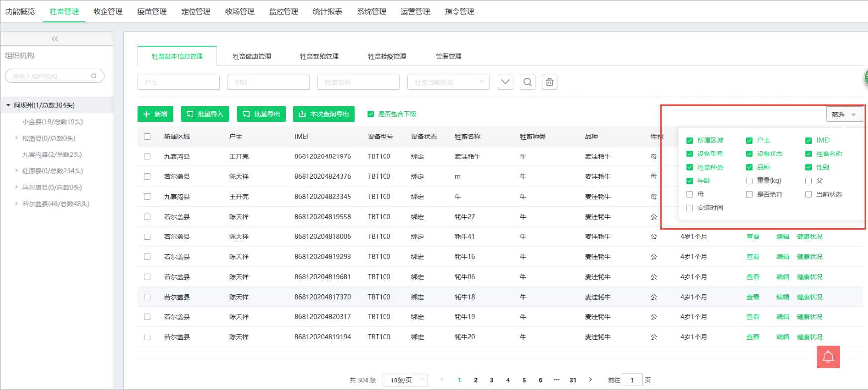
Task: Click the organization search magnifier icon
Action: pyautogui.click(x=94, y=76)
